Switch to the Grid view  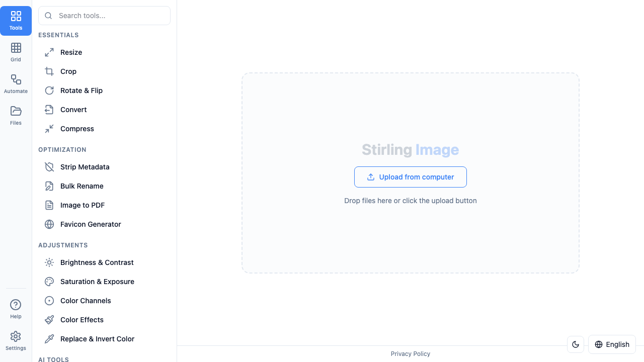pyautogui.click(x=16, y=52)
